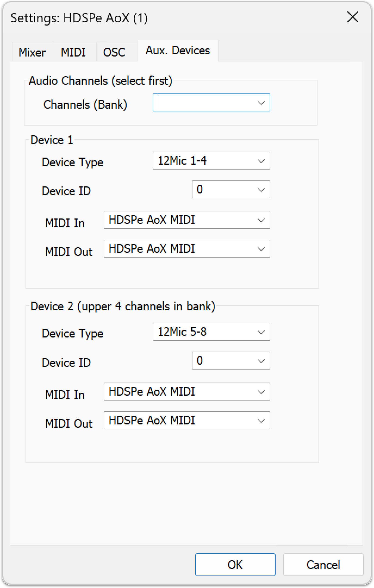374x588 pixels.
Task: Click chevron arrow beside 12Mic 1-4
Action: pyautogui.click(x=261, y=161)
